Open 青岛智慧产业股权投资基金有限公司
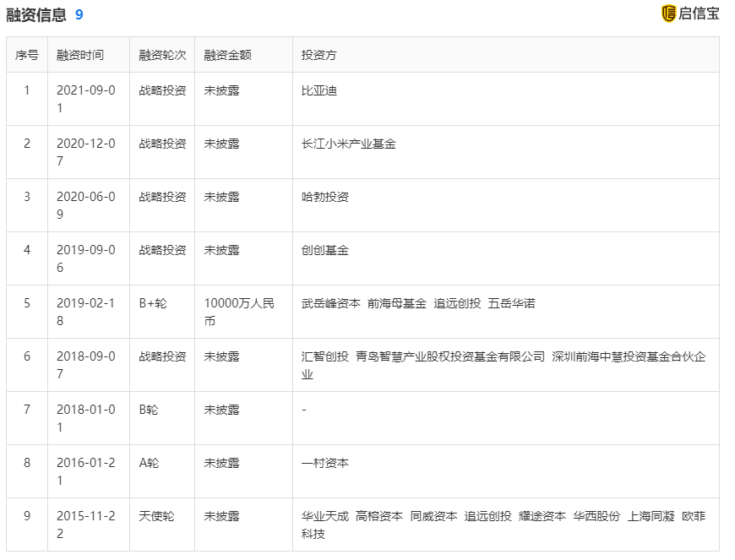Viewport: 735px width, 560px height. (x=450, y=356)
